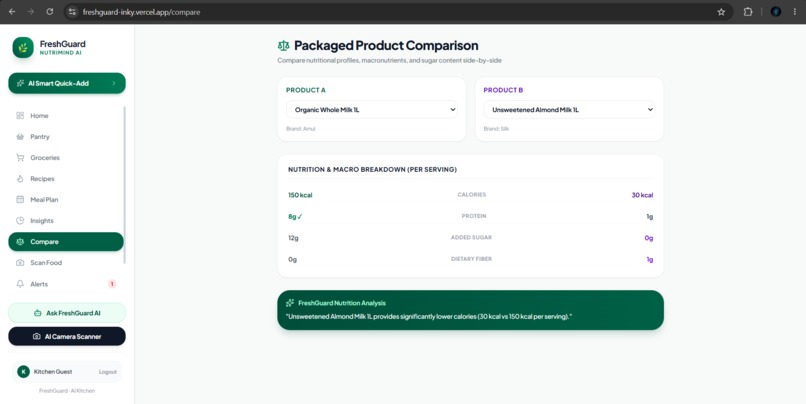Click the Alerts bell icon
The width and height of the screenshot is (806, 404).
20,284
